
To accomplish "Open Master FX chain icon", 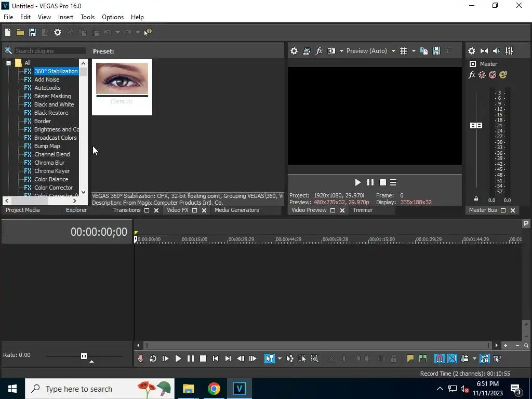I will pos(472,75).
